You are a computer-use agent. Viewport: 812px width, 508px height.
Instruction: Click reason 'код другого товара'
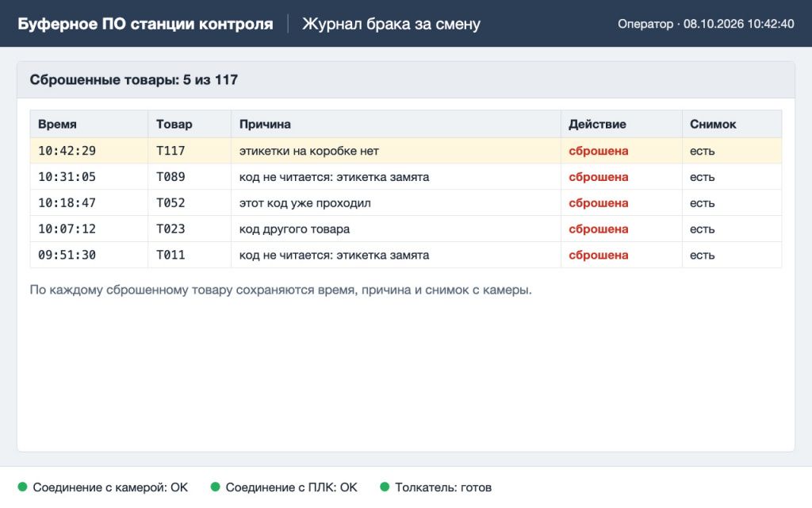click(x=294, y=229)
